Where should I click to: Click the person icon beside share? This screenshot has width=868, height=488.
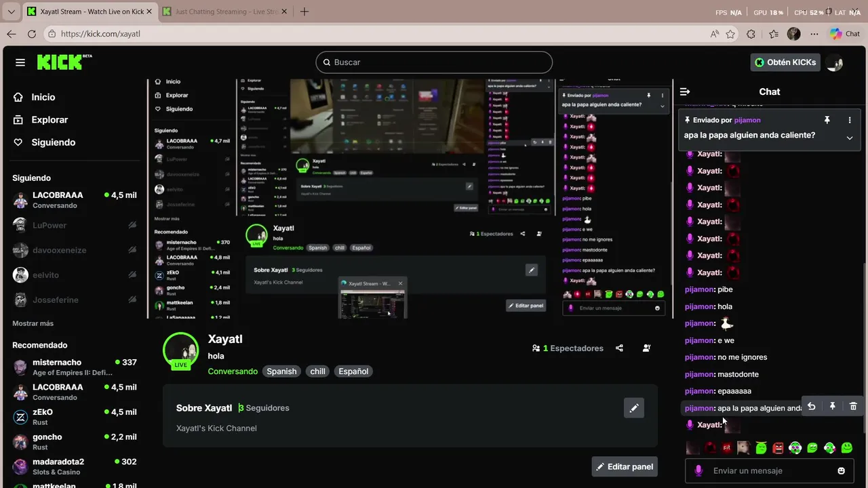pyautogui.click(x=646, y=348)
